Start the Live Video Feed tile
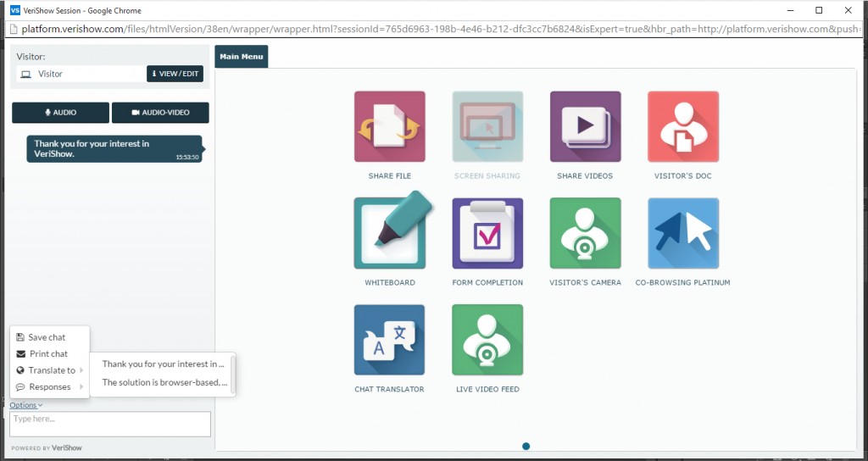The image size is (868, 461). click(x=487, y=340)
